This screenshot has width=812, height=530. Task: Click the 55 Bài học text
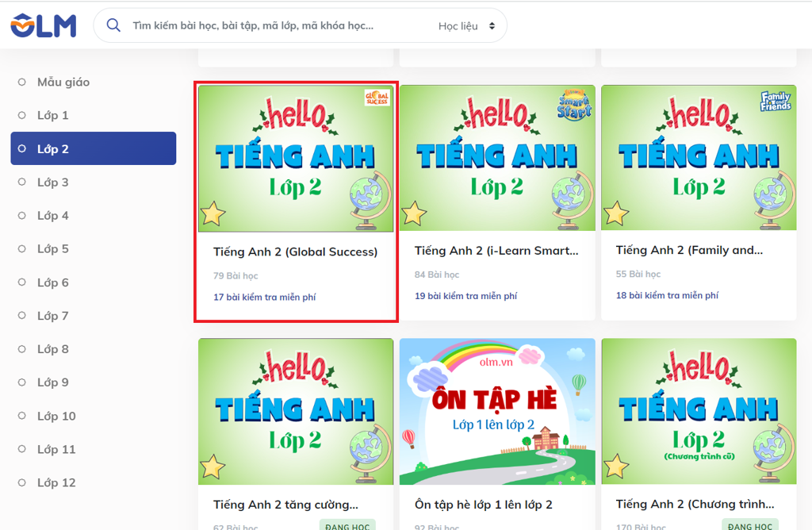pyautogui.click(x=638, y=274)
